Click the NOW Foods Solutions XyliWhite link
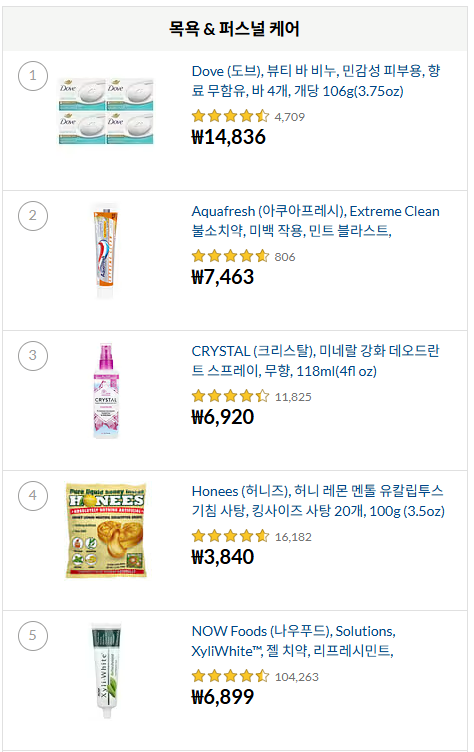This screenshot has height=752, width=474. tap(293, 641)
